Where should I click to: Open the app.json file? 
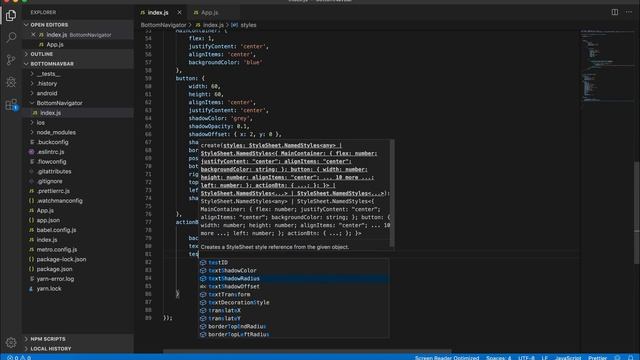coord(78,220)
